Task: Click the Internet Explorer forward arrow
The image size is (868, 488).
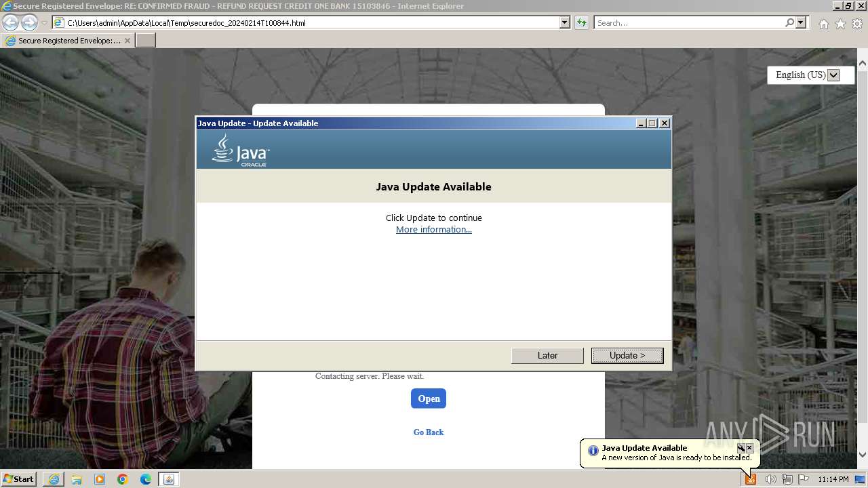Action: tap(29, 22)
